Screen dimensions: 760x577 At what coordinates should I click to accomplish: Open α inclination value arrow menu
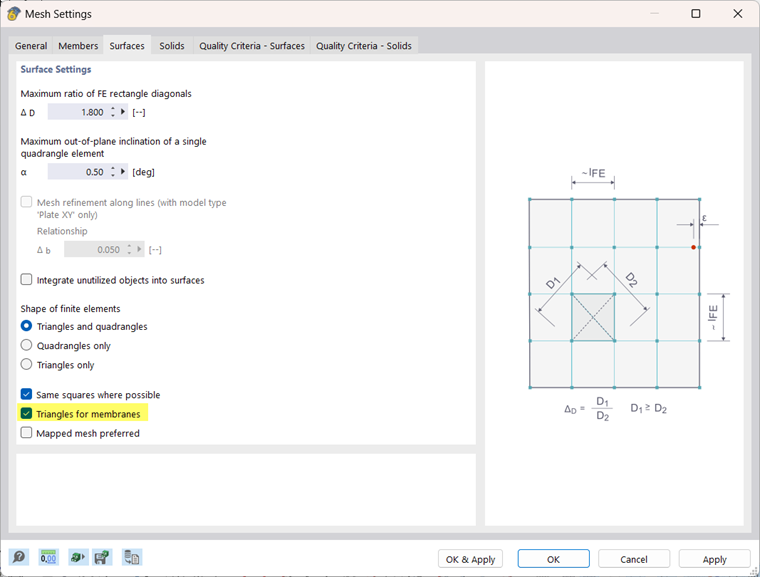click(x=123, y=172)
